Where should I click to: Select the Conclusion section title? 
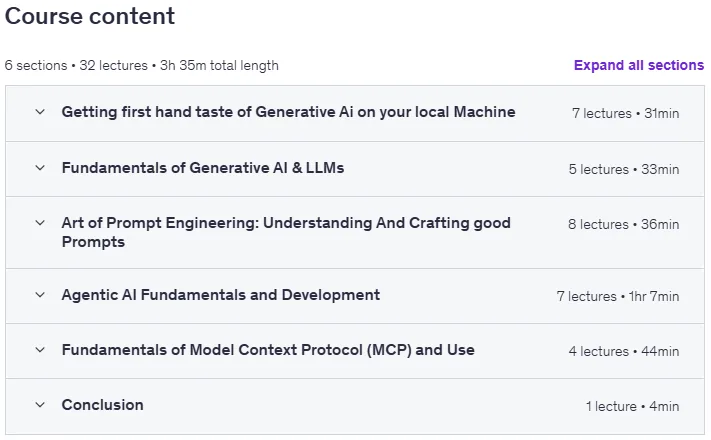coord(102,405)
